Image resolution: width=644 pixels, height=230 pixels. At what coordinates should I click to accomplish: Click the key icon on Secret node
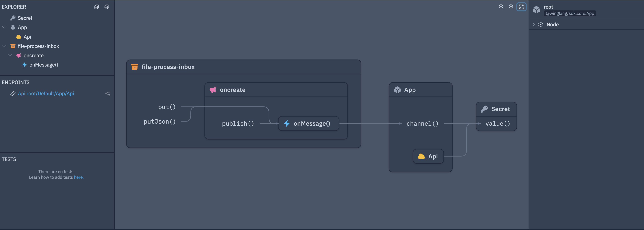pos(484,109)
